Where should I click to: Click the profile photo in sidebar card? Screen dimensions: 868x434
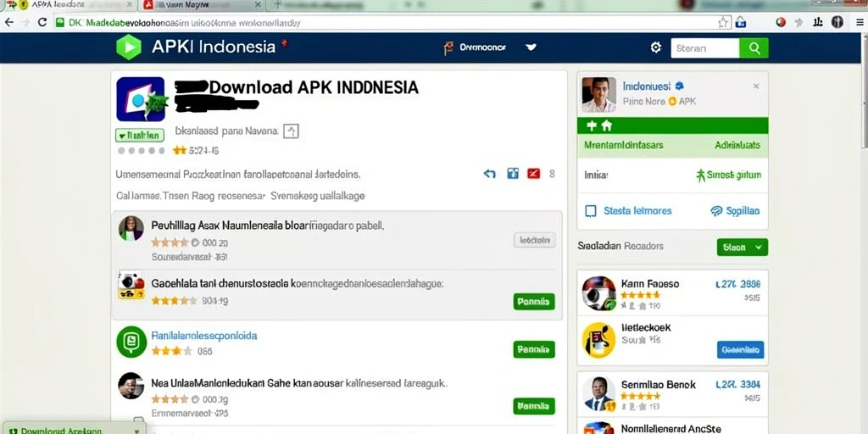click(599, 95)
